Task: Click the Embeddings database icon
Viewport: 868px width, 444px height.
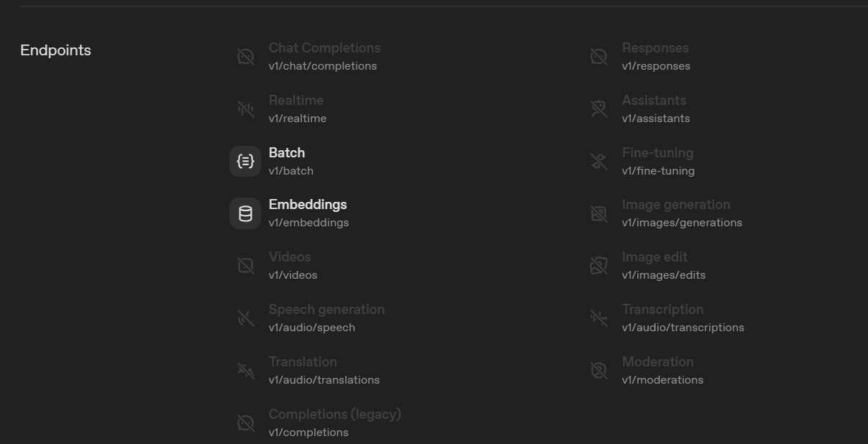Action: pos(245,213)
